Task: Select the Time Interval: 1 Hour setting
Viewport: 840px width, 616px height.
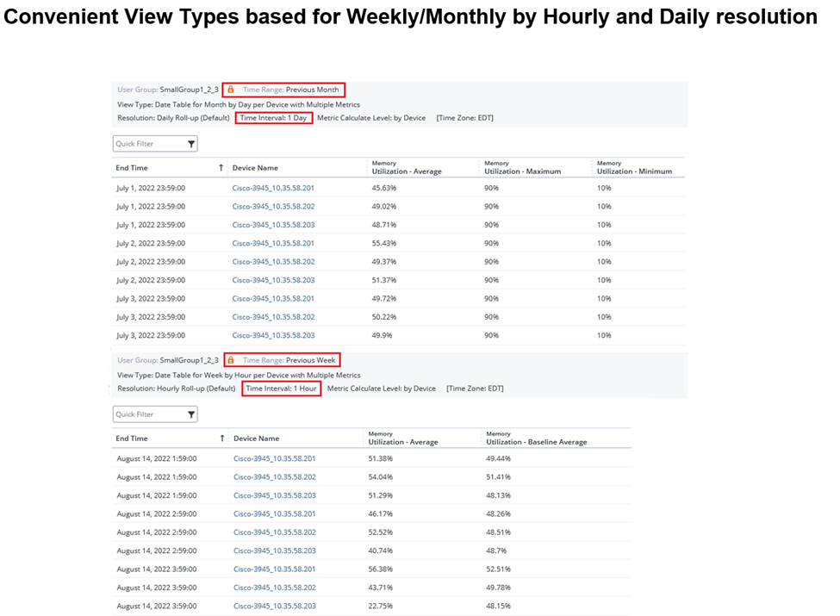Action: (x=283, y=389)
